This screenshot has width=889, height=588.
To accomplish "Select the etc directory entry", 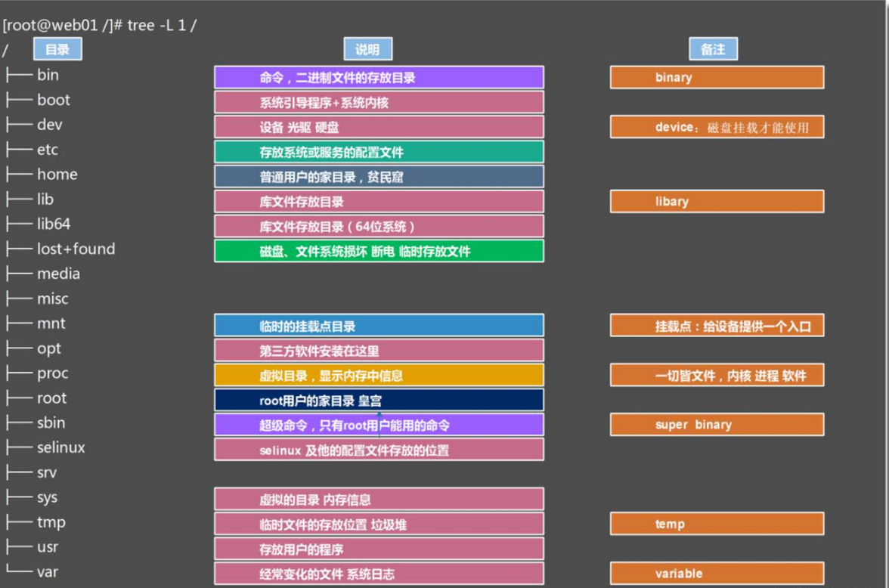I will pos(47,149).
